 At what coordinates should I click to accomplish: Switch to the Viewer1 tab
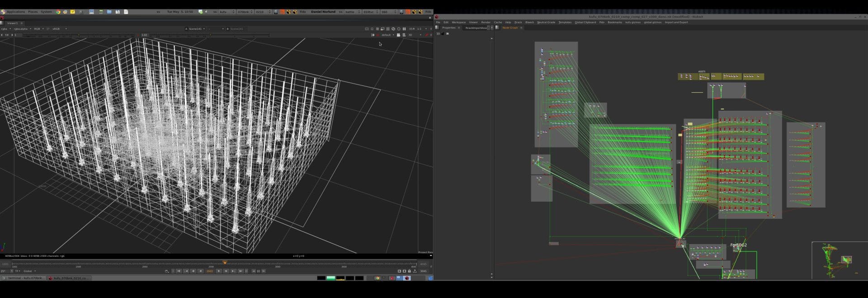click(x=12, y=23)
